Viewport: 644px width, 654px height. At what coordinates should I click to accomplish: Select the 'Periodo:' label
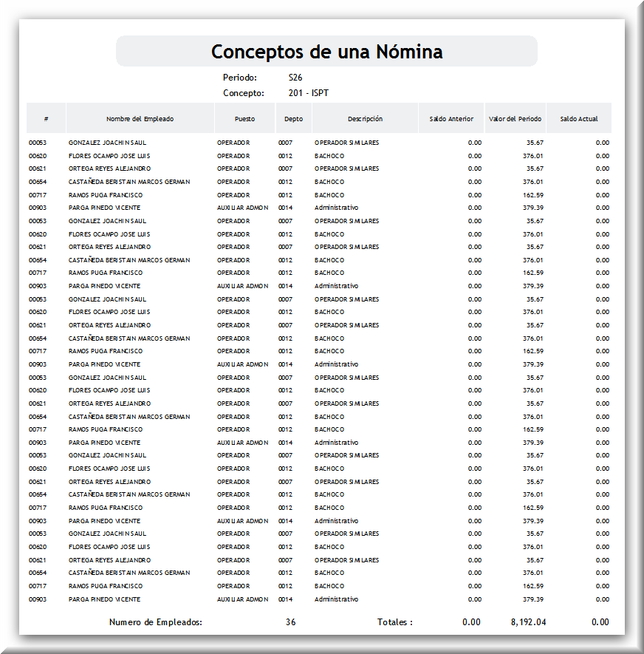pos(240,78)
